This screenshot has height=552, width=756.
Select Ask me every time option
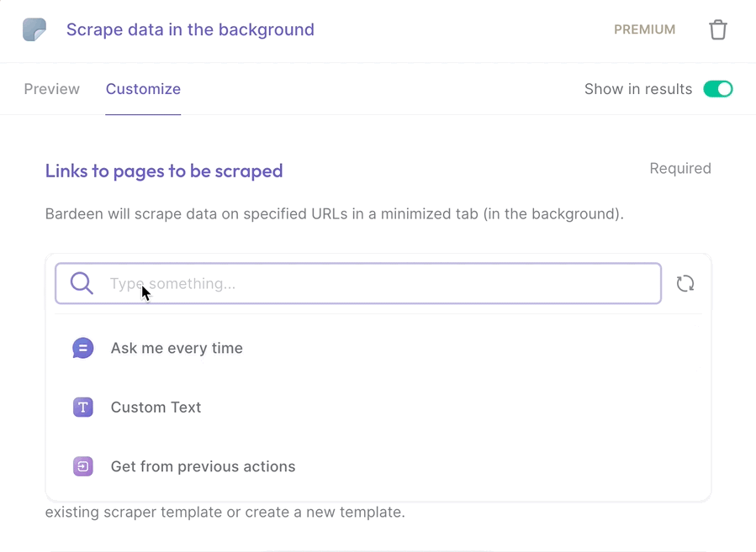[378, 348]
